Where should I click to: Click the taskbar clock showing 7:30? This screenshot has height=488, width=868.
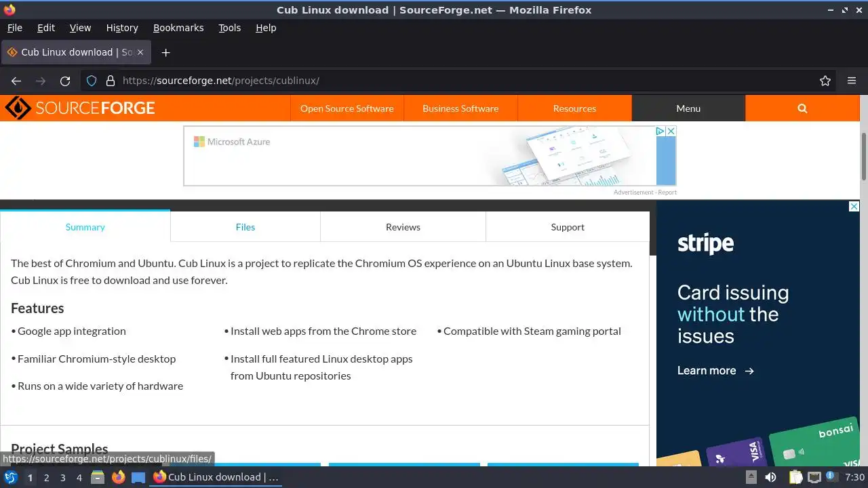854,477
